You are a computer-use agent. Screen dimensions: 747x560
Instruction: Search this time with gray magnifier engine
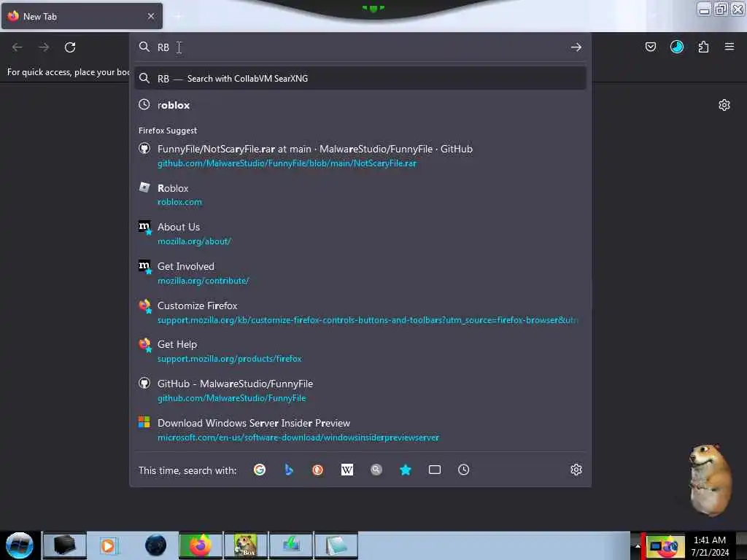point(376,470)
